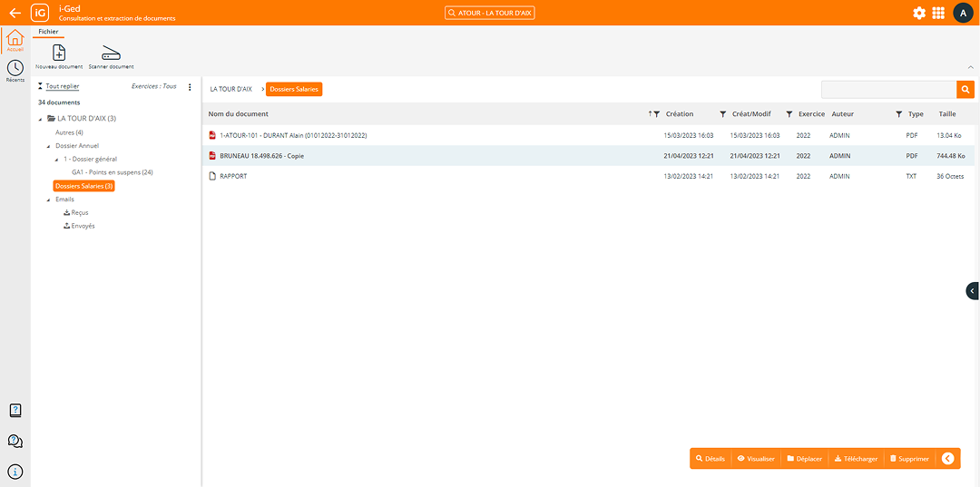Collapse the LA TOUR D'AIX tree node
Image resolution: width=980 pixels, height=487 pixels.
pos(41,119)
